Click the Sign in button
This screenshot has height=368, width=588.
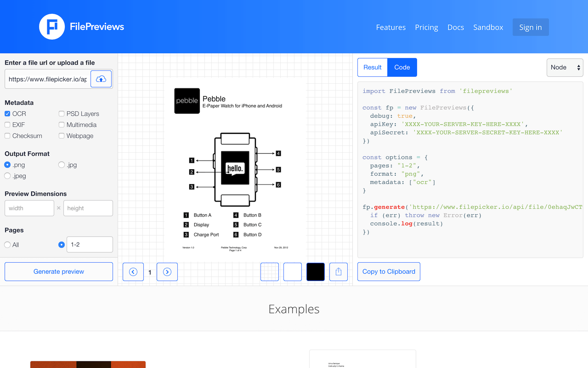point(531,27)
